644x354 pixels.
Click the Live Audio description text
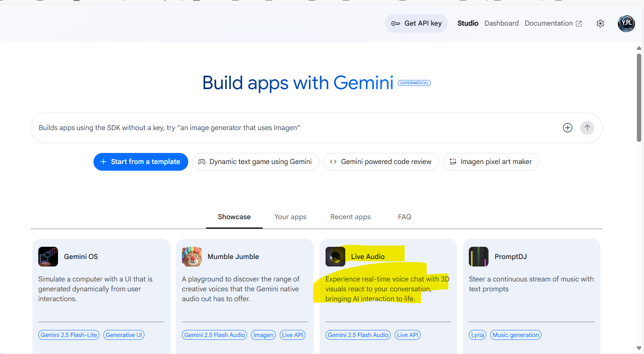point(387,289)
